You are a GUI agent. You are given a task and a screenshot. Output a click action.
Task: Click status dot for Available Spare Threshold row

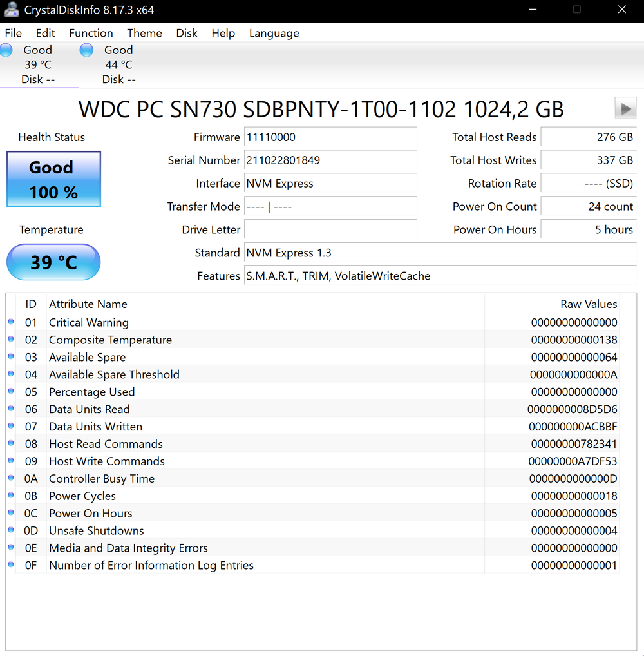click(x=11, y=374)
